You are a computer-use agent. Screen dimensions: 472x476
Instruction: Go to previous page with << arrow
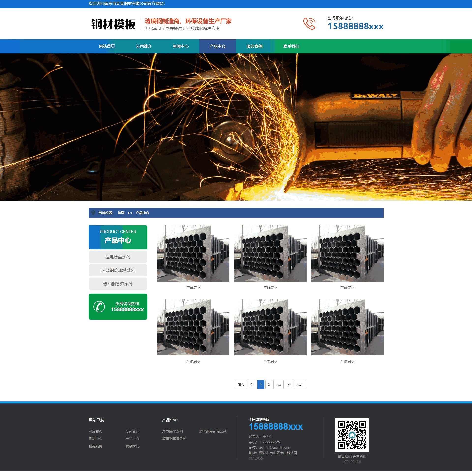click(252, 384)
